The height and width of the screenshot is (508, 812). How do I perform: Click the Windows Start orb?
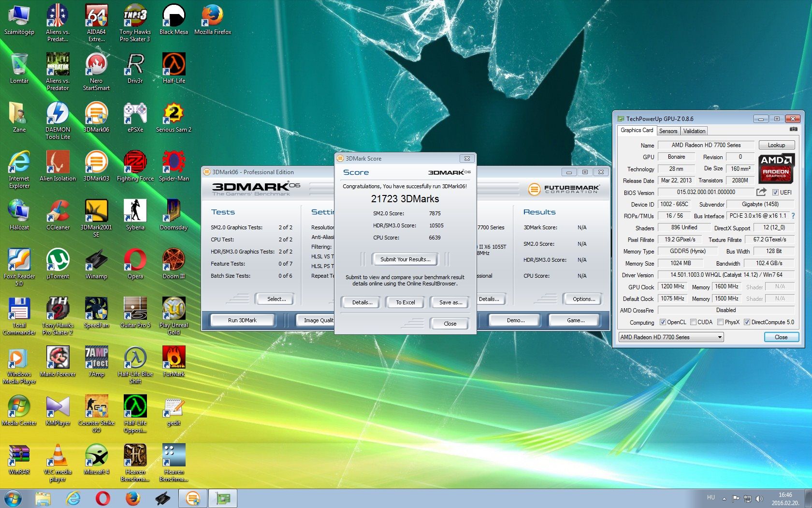[x=13, y=498]
